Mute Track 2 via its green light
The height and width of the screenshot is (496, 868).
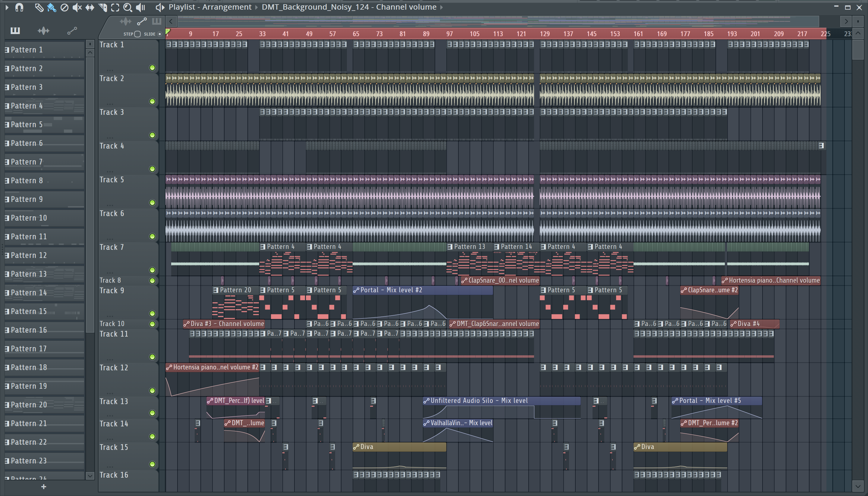(152, 102)
